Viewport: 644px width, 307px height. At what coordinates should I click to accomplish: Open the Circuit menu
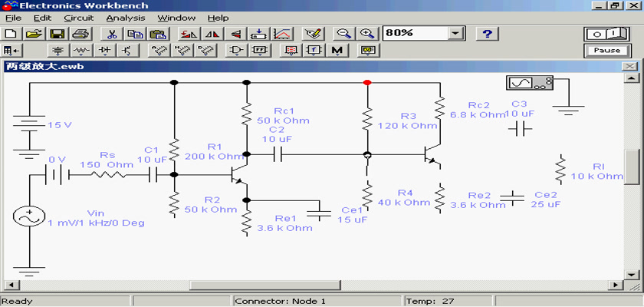click(79, 18)
